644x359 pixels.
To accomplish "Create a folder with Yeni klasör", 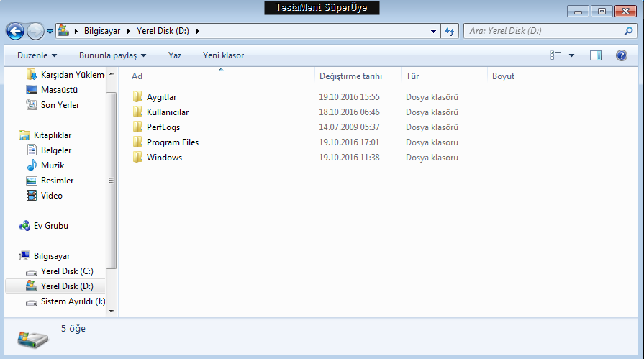I will tap(223, 55).
